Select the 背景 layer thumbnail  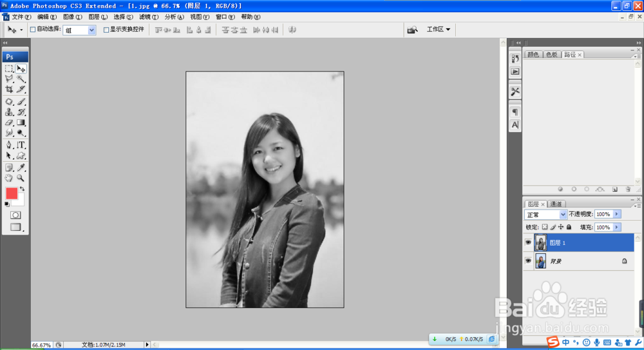[x=540, y=261]
